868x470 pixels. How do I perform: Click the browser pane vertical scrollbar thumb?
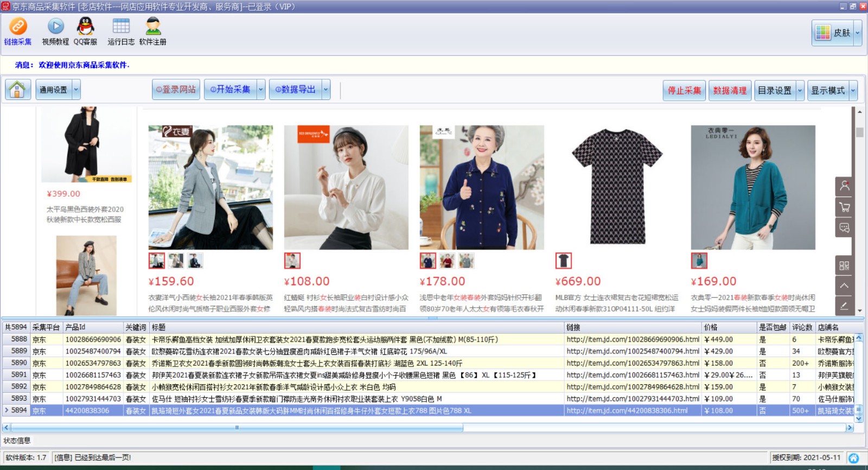[x=859, y=132]
